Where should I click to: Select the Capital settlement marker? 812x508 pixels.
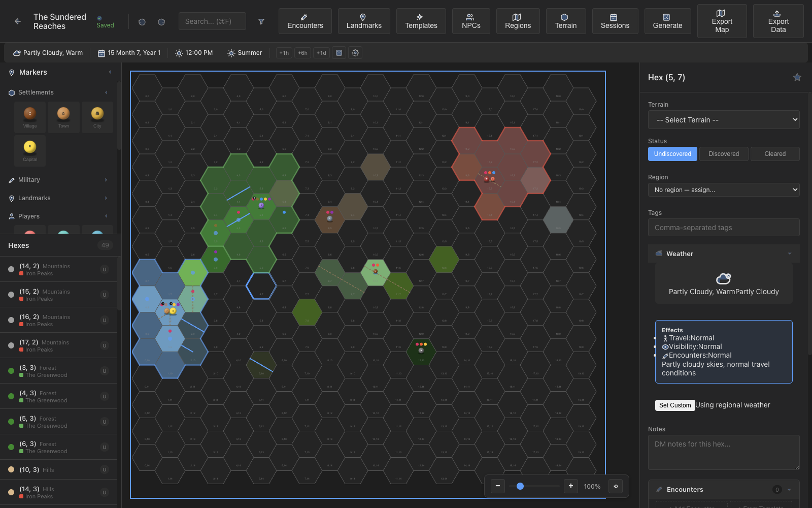30,151
